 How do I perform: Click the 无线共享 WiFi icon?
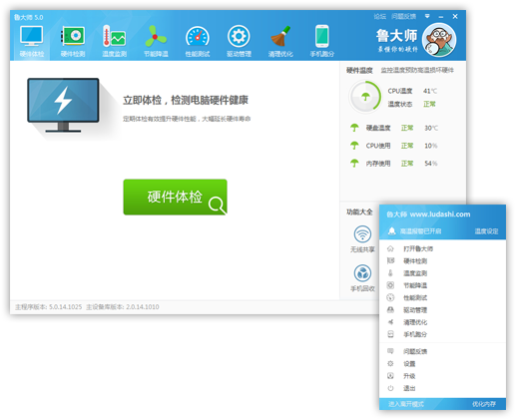point(362,234)
